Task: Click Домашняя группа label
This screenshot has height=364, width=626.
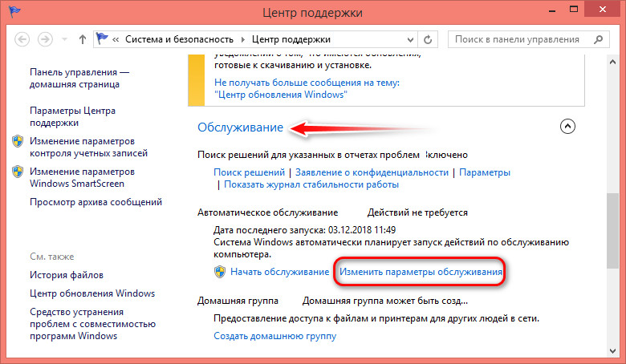Action: 238,301
